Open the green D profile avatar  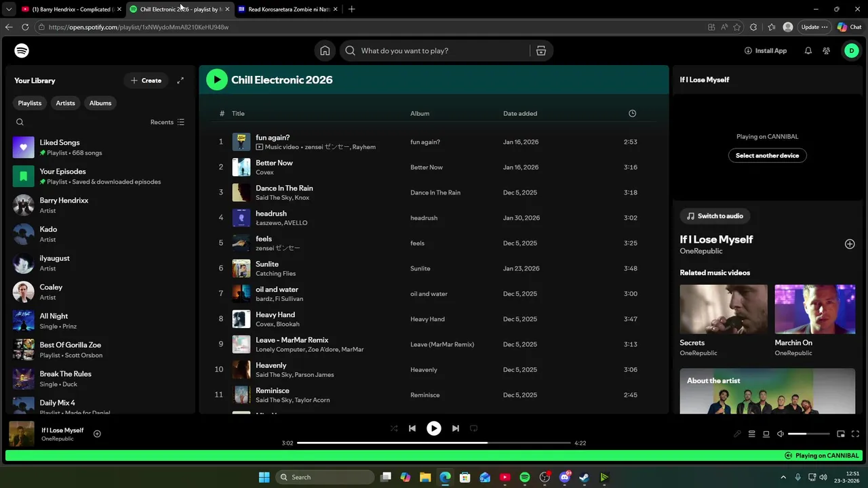(x=851, y=51)
